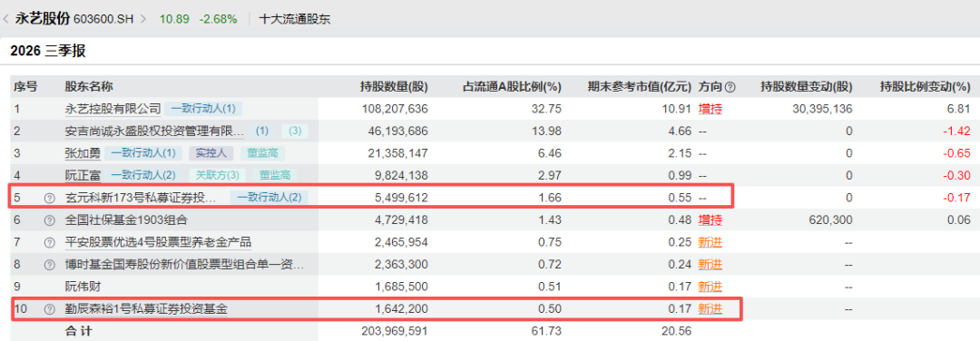Click 合计 total row label
Image resolution: width=980 pixels, height=341 pixels.
[x=79, y=331]
